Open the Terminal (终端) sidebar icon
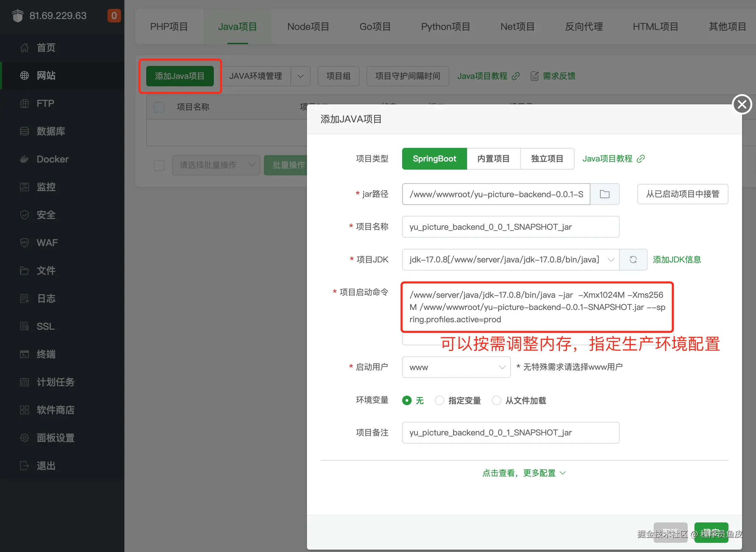 click(24, 354)
